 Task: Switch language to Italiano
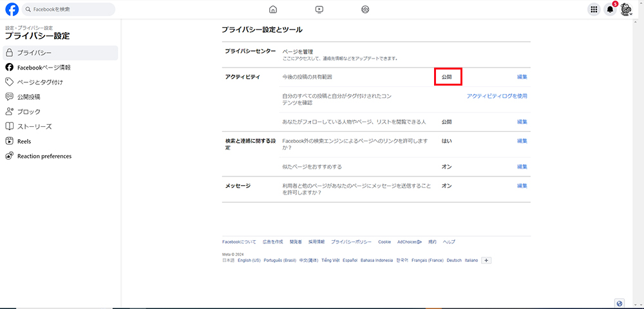(471, 261)
